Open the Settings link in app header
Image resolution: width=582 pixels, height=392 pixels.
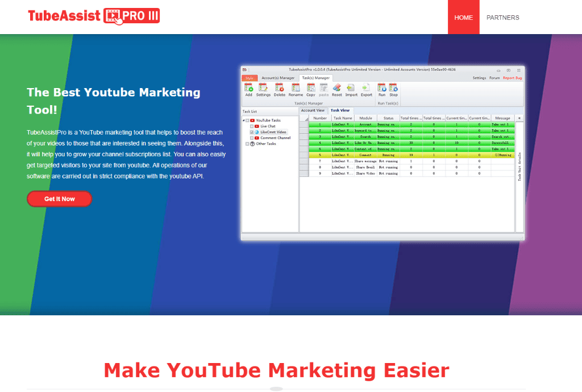coord(479,78)
